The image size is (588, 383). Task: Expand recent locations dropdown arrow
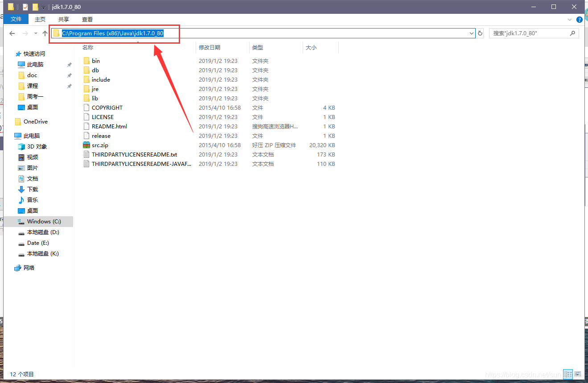click(35, 33)
